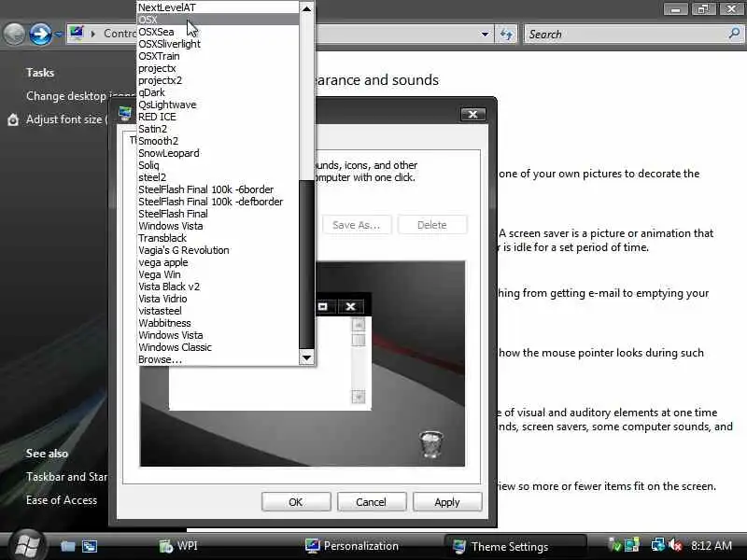Pick vega apple theme
This screenshot has width=747, height=560.
pyautogui.click(x=218, y=262)
